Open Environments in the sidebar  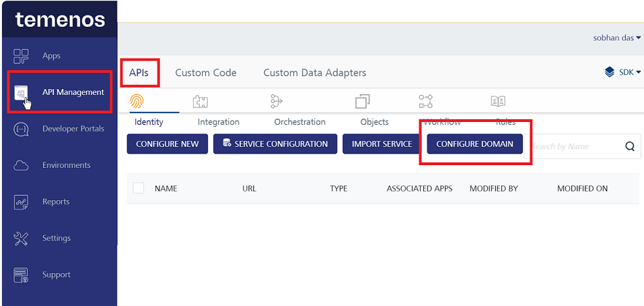coord(66,165)
